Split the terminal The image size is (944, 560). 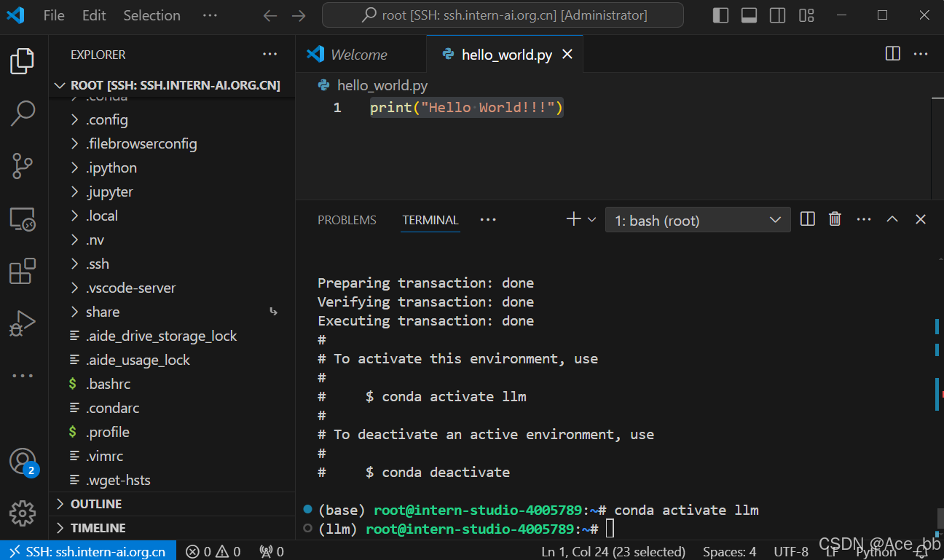(x=807, y=219)
